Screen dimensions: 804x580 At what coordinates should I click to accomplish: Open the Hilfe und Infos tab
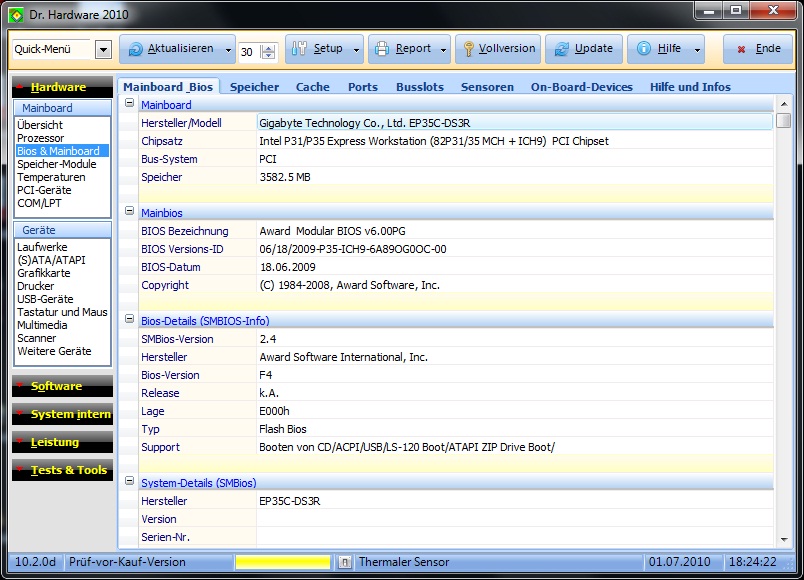click(x=690, y=87)
